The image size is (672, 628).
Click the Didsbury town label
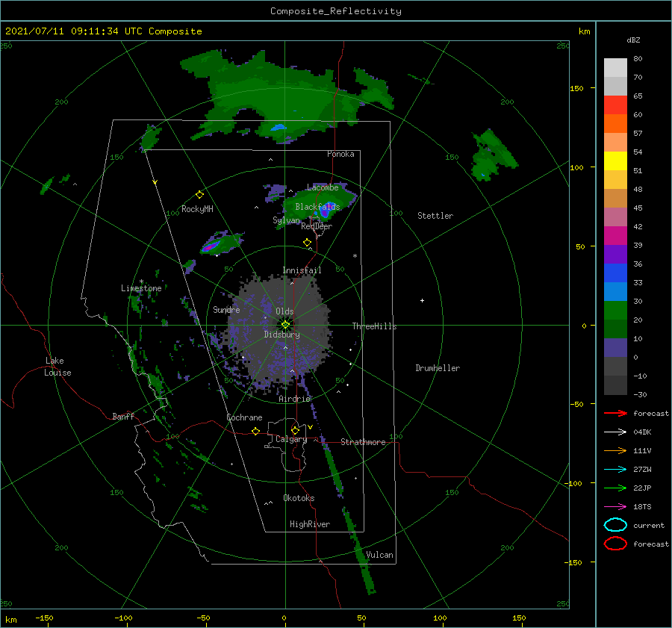click(x=281, y=335)
